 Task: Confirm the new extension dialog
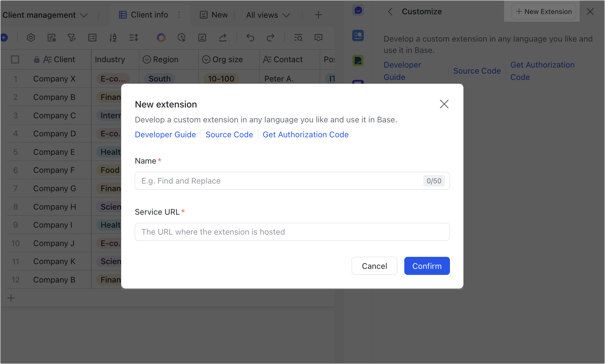click(x=427, y=266)
